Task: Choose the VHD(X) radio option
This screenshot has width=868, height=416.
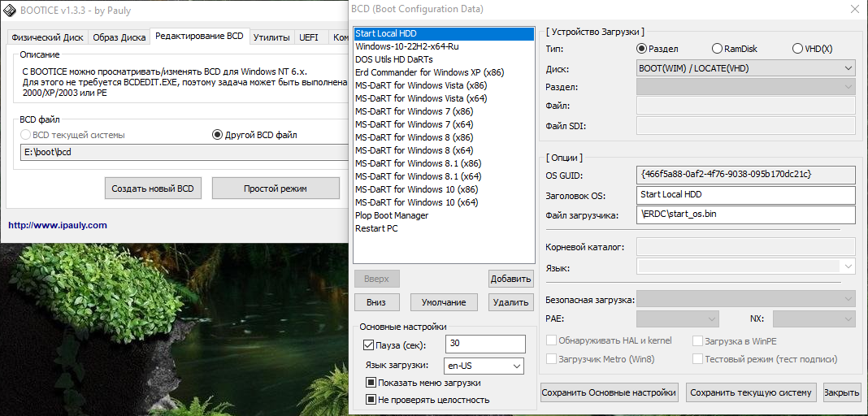Action: coord(797,49)
